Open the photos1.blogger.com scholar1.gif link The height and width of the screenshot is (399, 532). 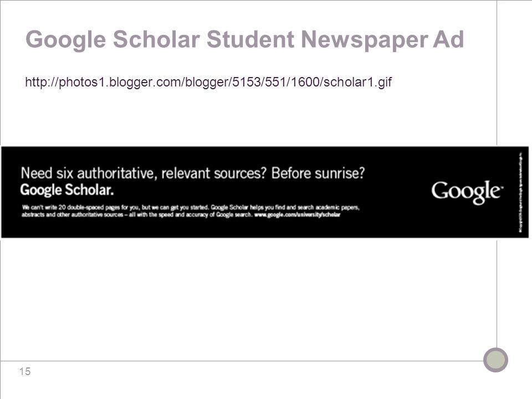[x=208, y=82]
